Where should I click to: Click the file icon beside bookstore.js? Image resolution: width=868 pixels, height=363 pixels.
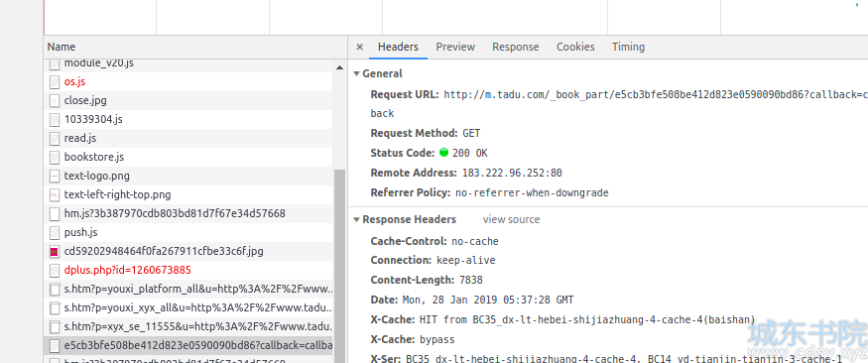[55, 157]
